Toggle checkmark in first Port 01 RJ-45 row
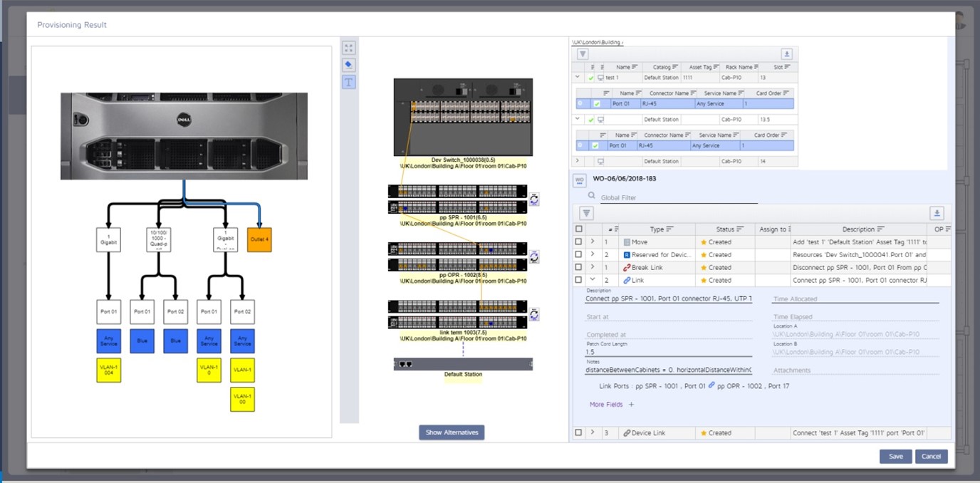This screenshot has height=483, width=980. 597,104
